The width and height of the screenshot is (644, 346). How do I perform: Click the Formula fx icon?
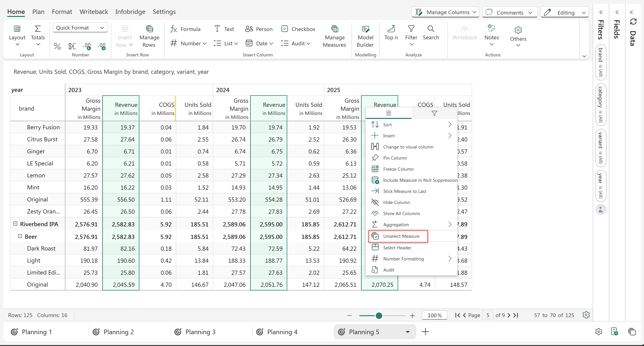coord(174,29)
